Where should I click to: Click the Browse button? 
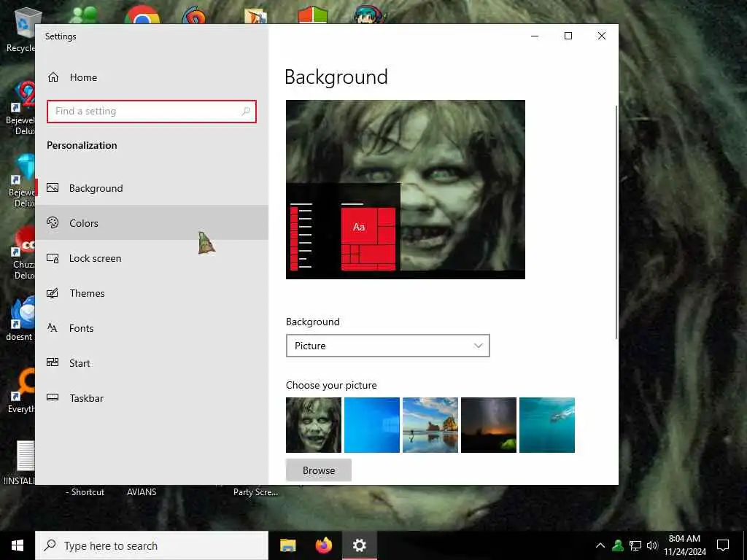[319, 470]
